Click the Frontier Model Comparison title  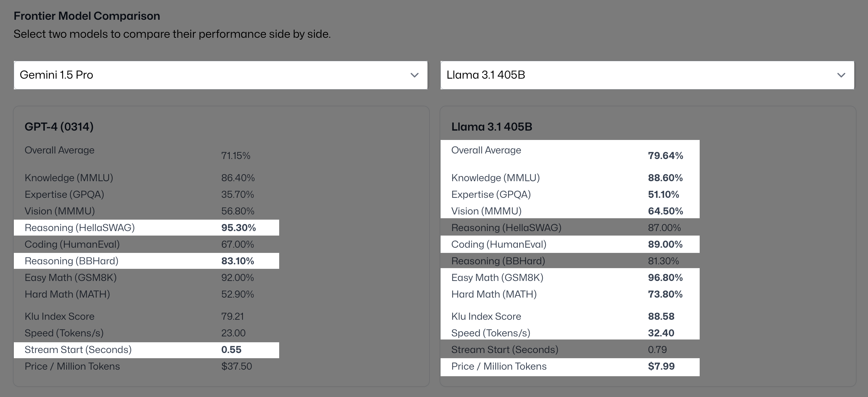pyautogui.click(x=87, y=16)
